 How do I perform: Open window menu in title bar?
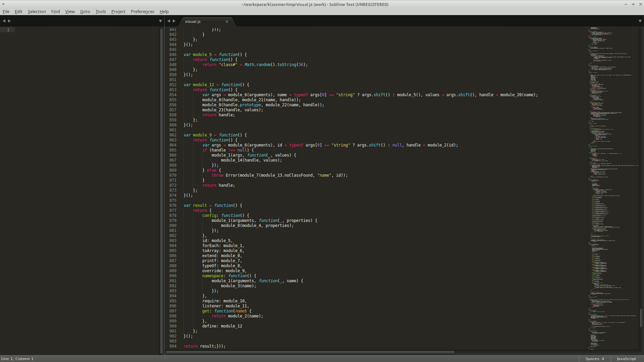coord(3,4)
